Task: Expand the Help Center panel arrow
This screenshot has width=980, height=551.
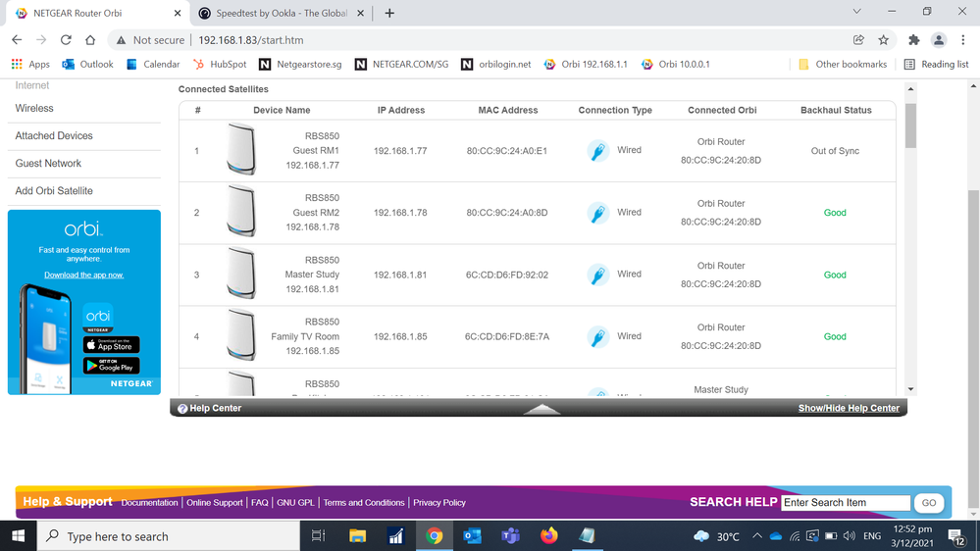Action: click(x=542, y=409)
